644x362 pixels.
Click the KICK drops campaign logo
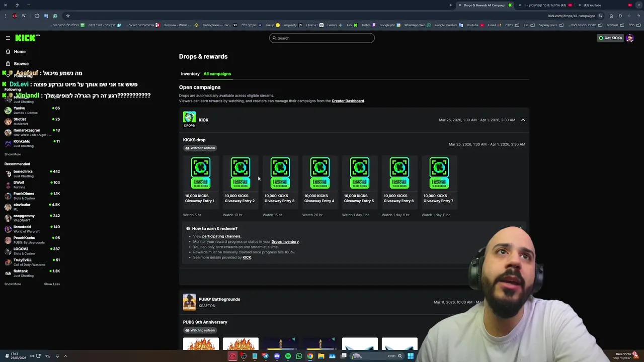(189, 120)
